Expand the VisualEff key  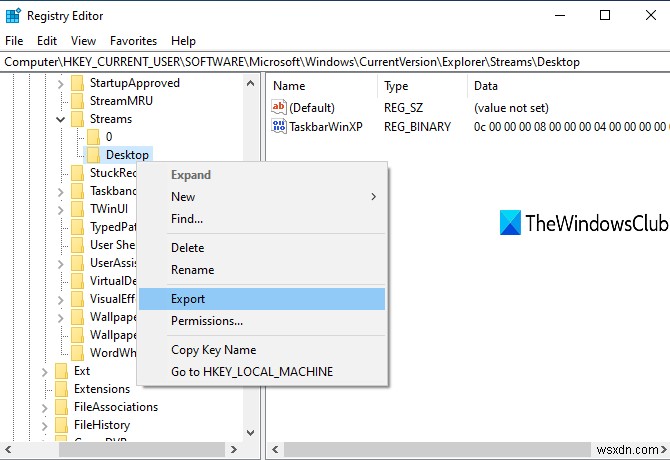pyautogui.click(x=60, y=300)
